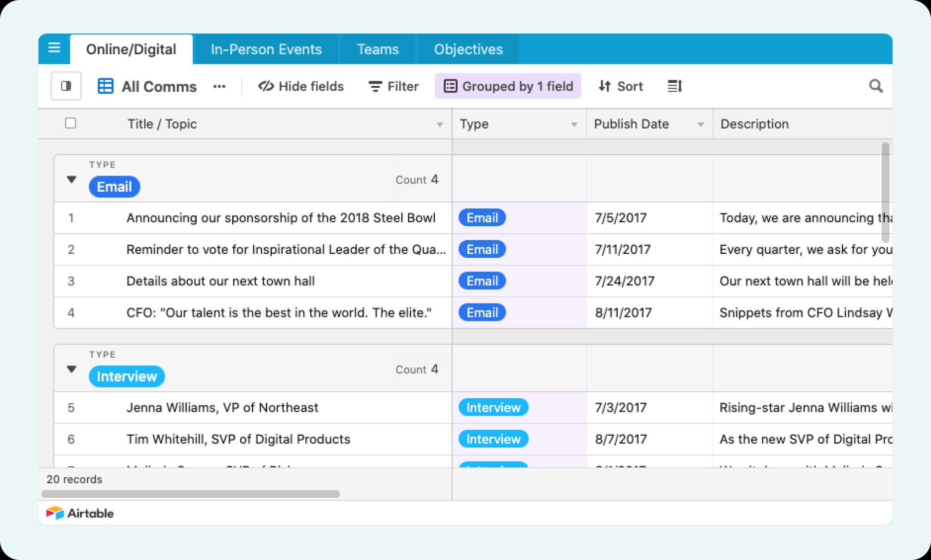Click the row height icon

675,86
